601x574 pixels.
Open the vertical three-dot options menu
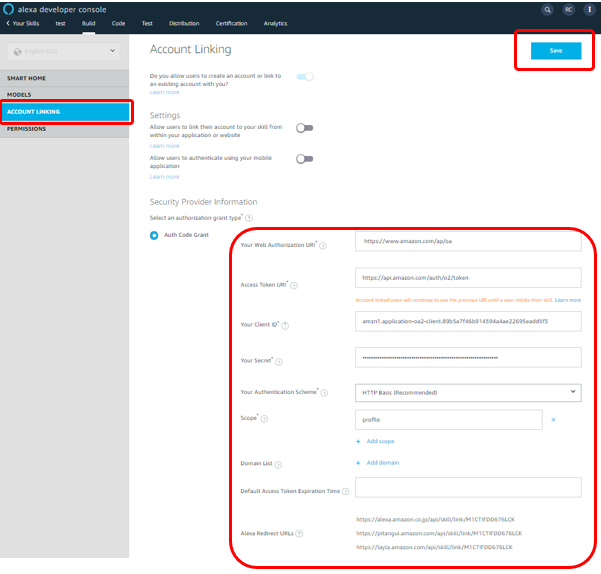pos(588,9)
